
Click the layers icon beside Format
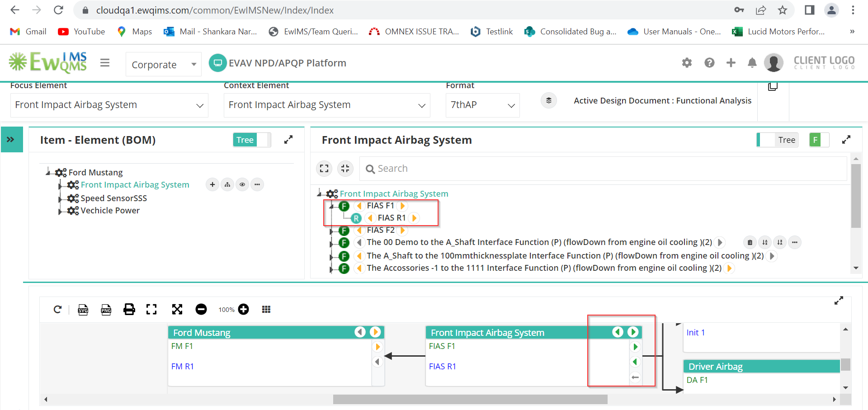point(548,100)
